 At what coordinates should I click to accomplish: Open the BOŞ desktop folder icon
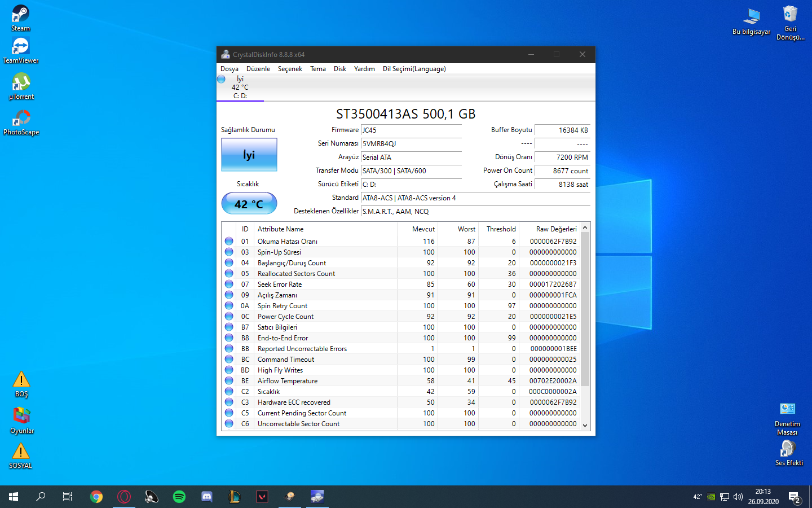[x=21, y=384]
